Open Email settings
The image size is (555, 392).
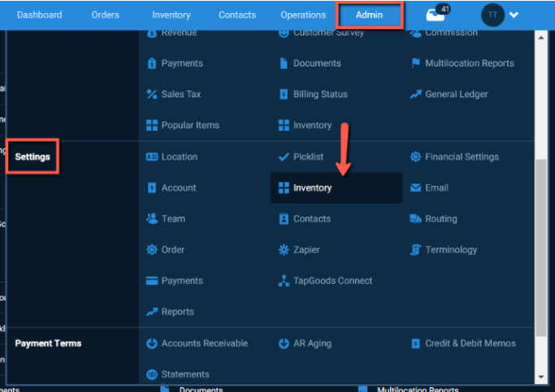tap(436, 187)
